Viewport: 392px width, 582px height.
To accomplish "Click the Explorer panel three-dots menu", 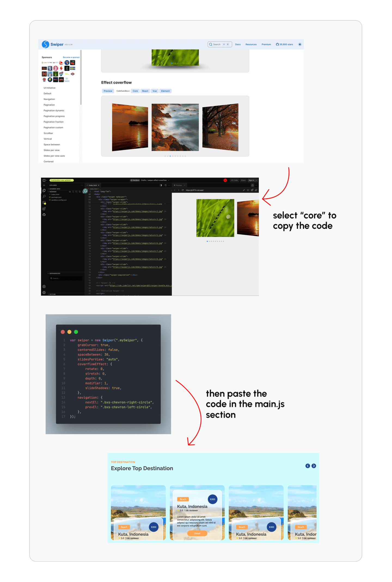I will click(82, 185).
